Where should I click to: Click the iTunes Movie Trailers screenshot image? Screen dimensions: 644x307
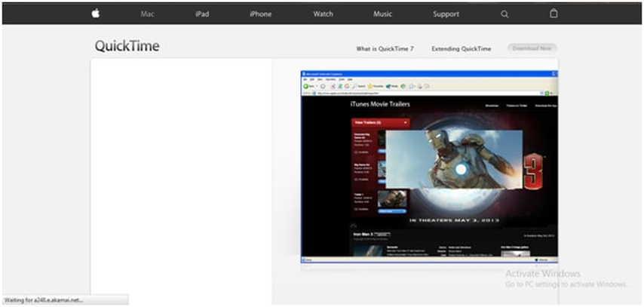click(x=429, y=167)
